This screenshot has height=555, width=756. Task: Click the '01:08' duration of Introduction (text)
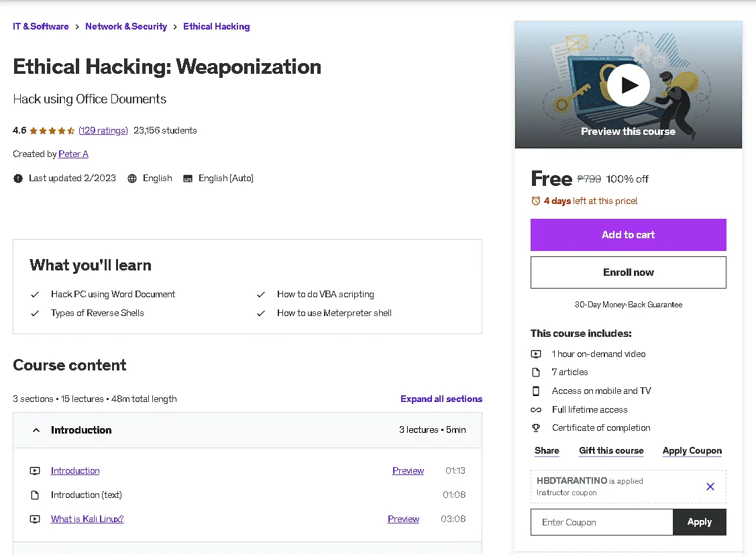tap(454, 495)
